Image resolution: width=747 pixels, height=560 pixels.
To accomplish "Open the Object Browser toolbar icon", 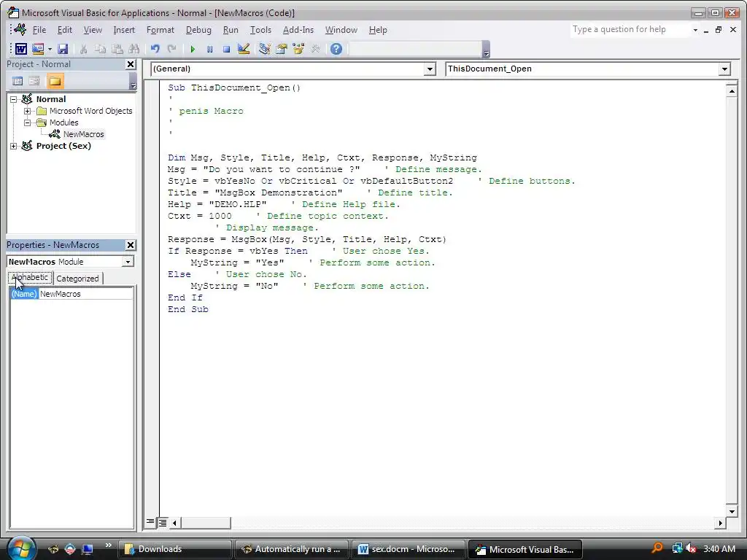I will click(298, 49).
